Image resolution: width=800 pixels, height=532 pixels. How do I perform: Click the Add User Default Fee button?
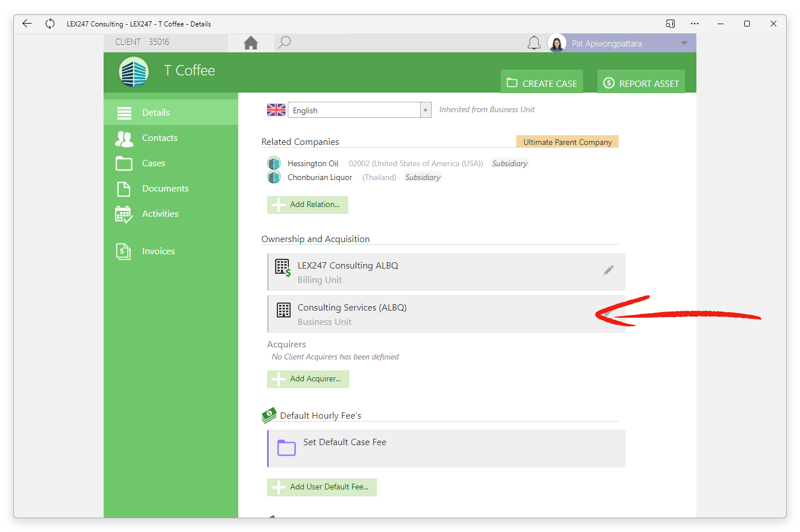pyautogui.click(x=322, y=487)
